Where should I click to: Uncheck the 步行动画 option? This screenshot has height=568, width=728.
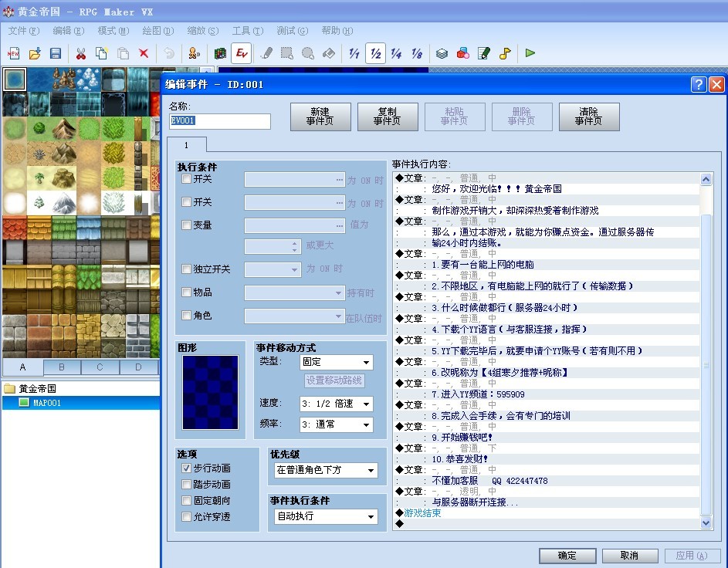click(186, 468)
